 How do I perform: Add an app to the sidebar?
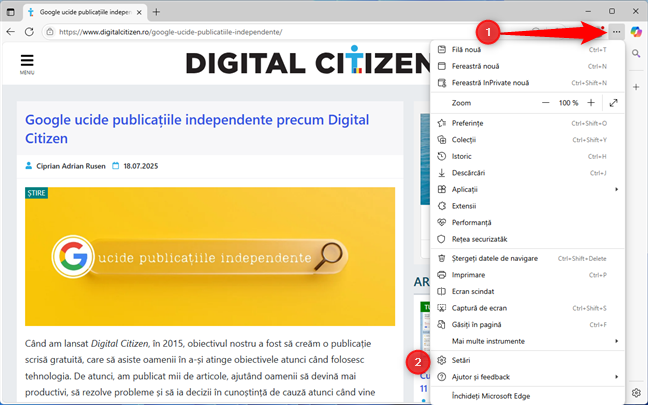point(636,87)
